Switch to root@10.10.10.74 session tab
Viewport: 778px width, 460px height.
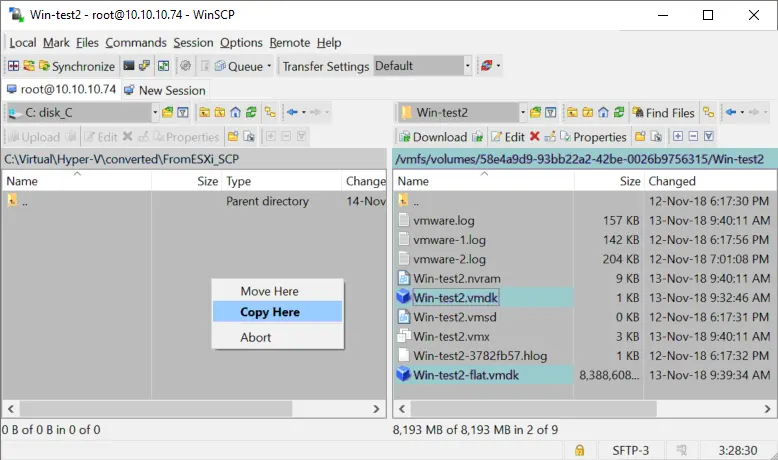61,90
